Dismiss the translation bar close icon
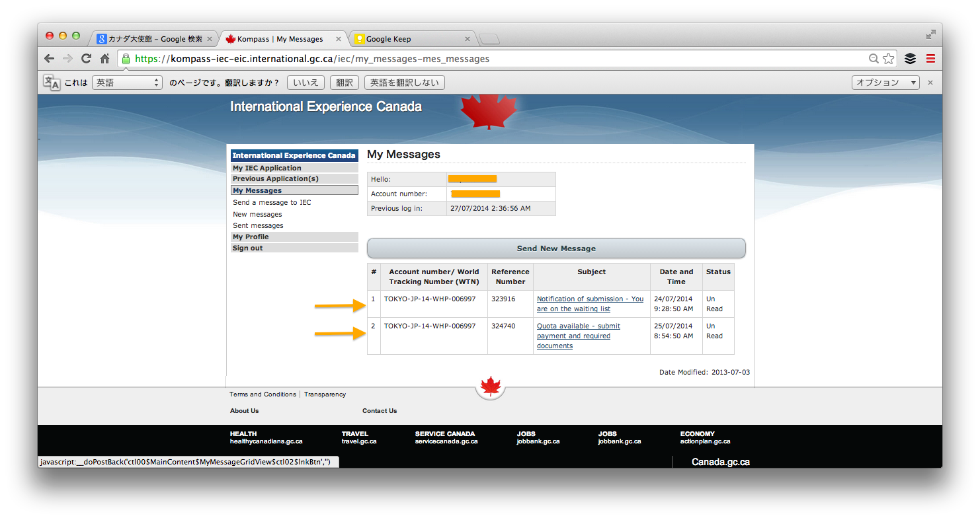The image size is (980, 520). coord(930,83)
